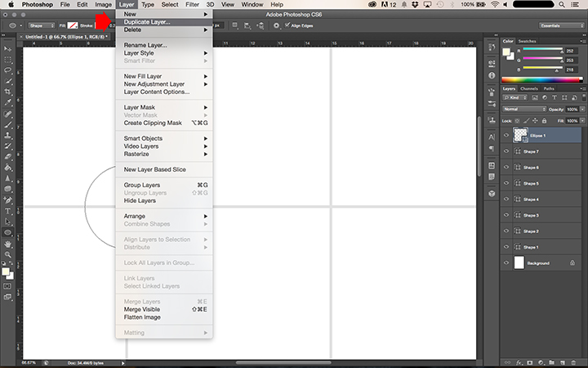Choose Rename Layer menu item
The image size is (588, 368).
[x=164, y=45]
